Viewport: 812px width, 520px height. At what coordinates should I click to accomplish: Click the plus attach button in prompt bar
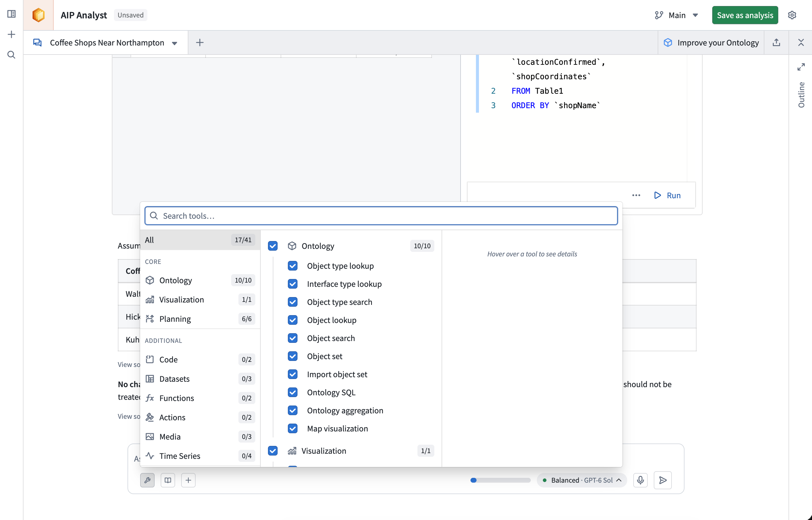click(188, 480)
